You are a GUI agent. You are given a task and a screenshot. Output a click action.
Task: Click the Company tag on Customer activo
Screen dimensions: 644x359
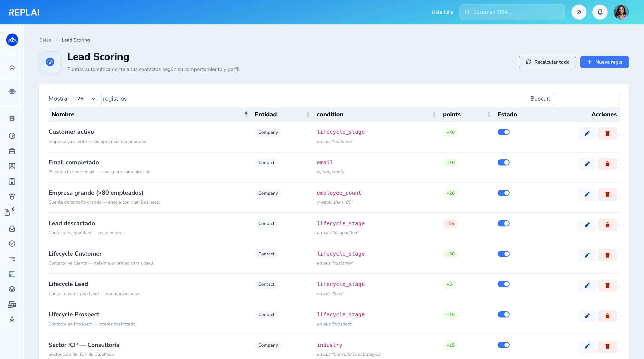coord(268,132)
